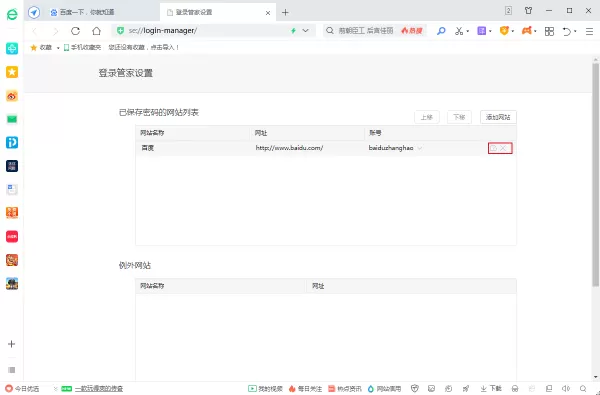600x395 pixels.
Task: Open the green mail sidebar icon
Action: 12,119
